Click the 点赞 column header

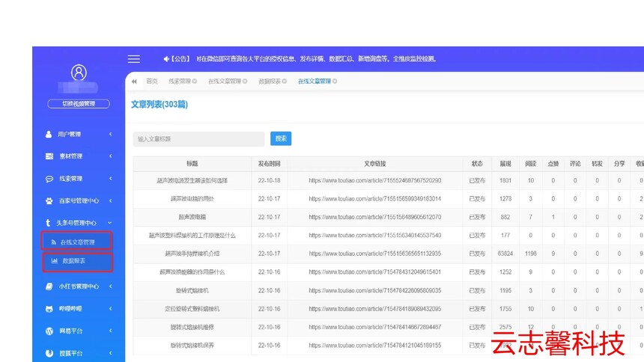(553, 164)
